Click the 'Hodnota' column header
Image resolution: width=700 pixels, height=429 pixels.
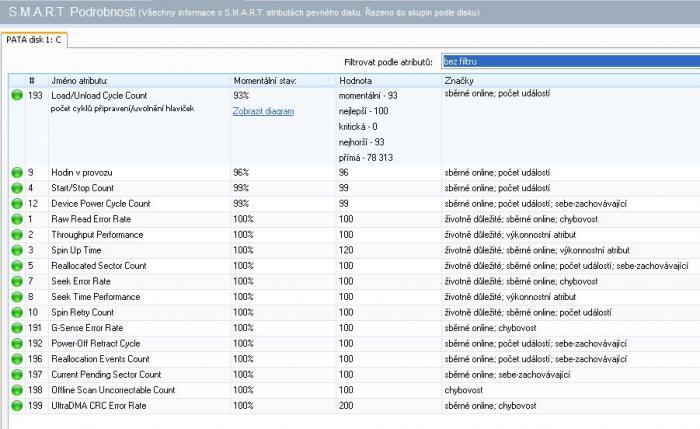(x=356, y=80)
